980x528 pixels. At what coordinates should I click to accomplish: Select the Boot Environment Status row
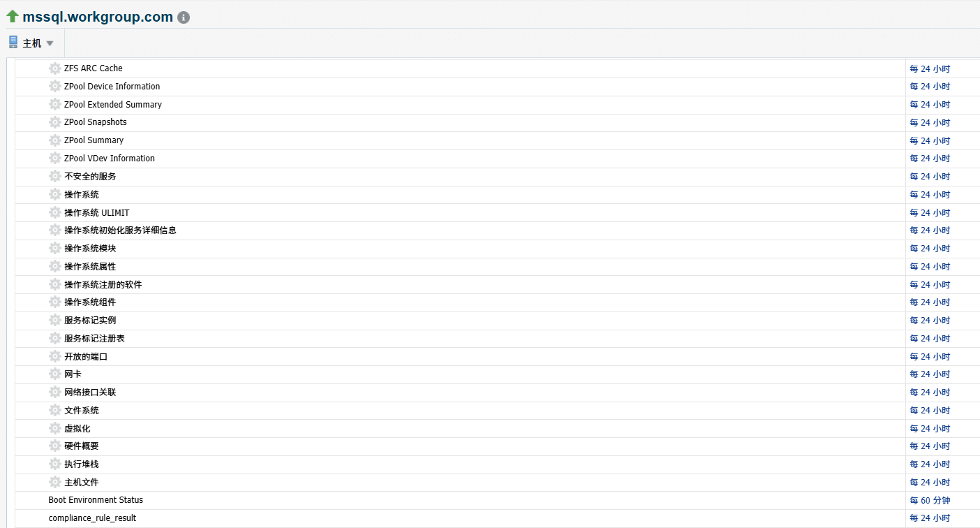click(x=461, y=500)
